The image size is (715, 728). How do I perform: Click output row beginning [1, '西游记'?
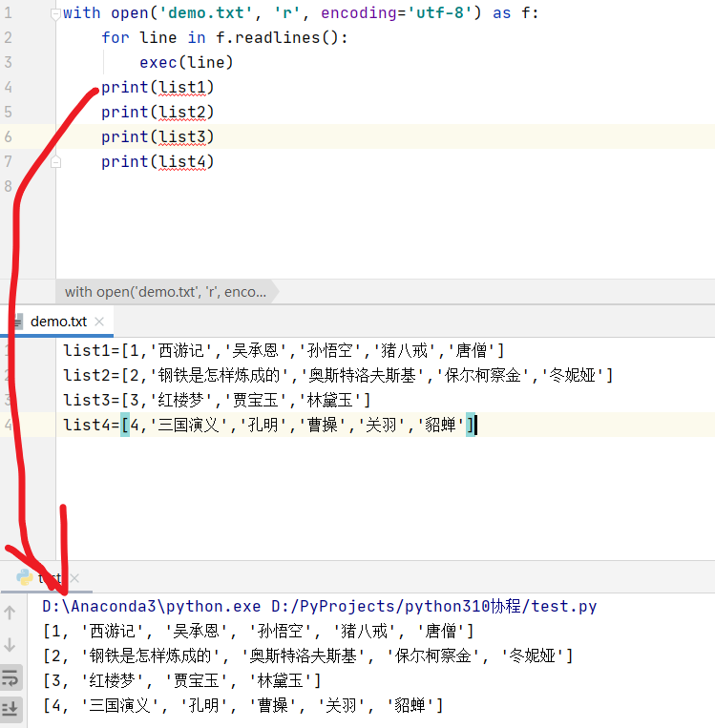[259, 632]
